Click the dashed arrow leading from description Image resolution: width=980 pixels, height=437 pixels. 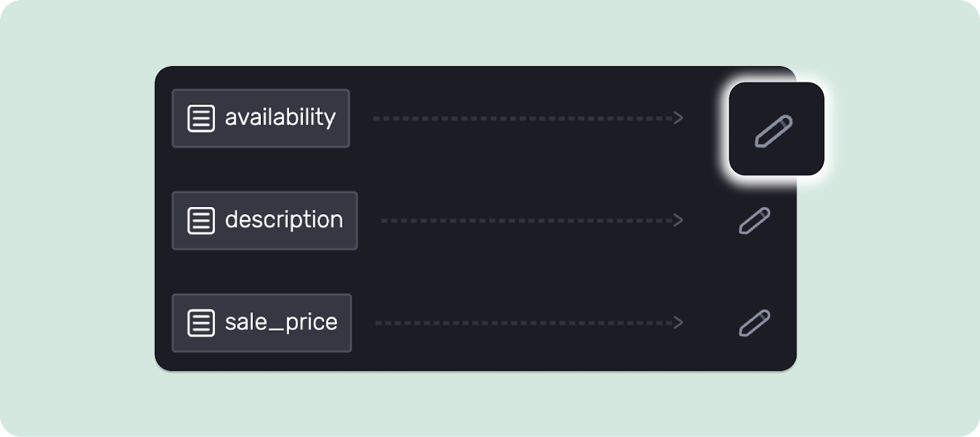pos(533,220)
